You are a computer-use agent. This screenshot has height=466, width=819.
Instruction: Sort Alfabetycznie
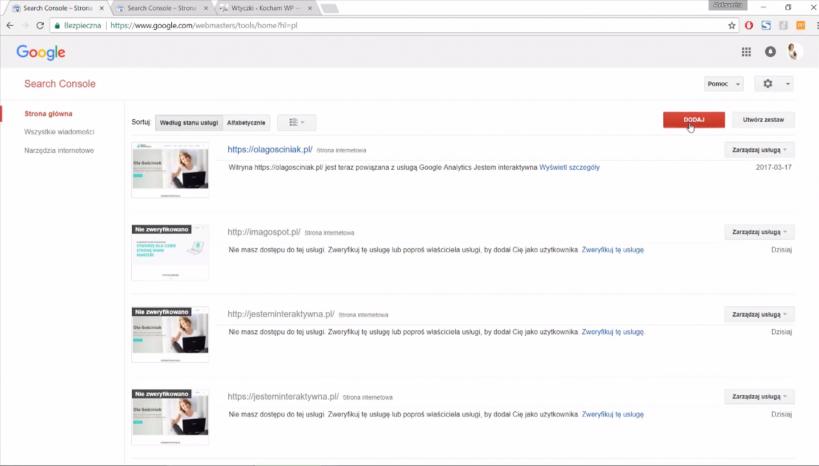246,123
